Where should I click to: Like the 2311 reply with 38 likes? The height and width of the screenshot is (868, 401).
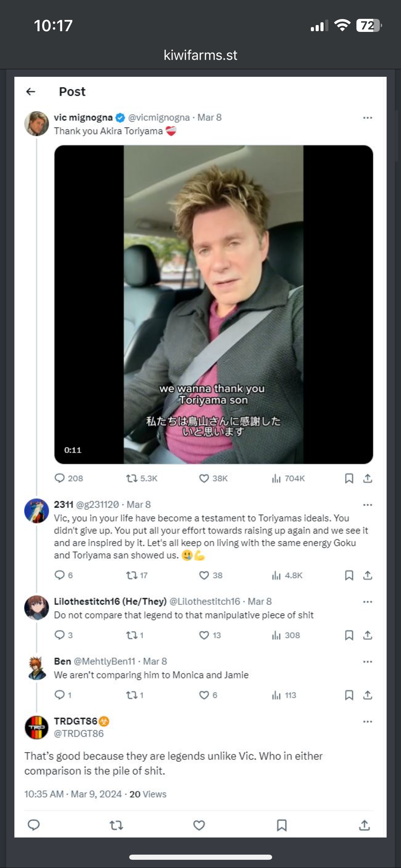click(x=204, y=575)
